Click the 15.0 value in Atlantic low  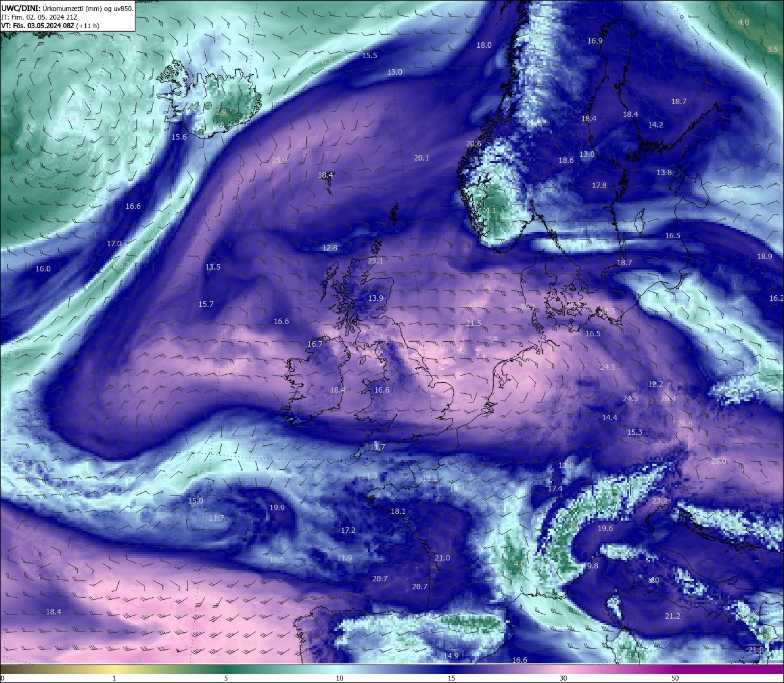(195, 501)
